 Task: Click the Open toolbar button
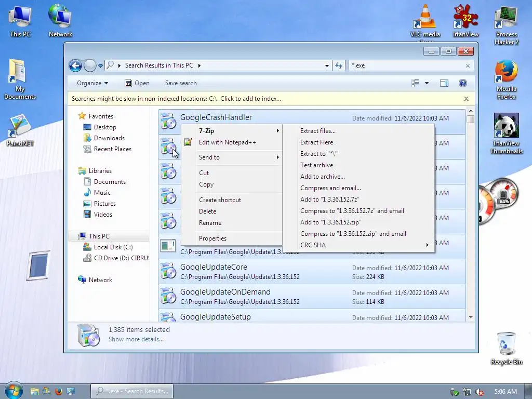point(137,83)
